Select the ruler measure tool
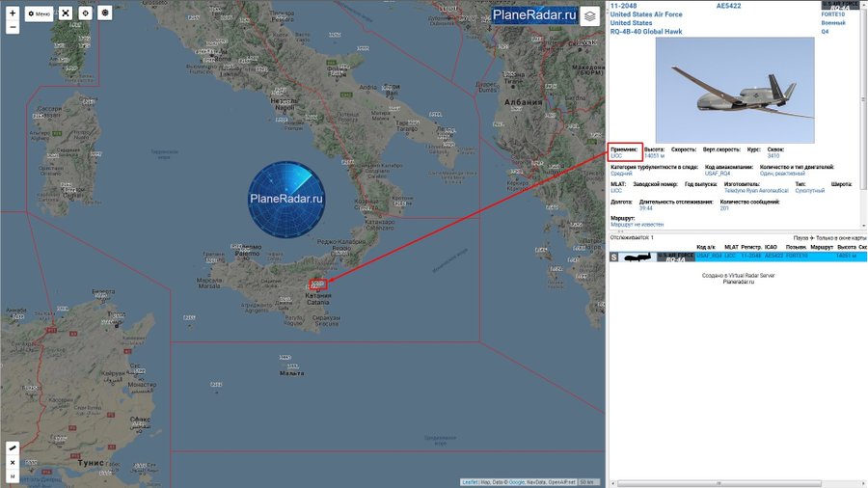The width and height of the screenshot is (868, 488). [x=13, y=448]
